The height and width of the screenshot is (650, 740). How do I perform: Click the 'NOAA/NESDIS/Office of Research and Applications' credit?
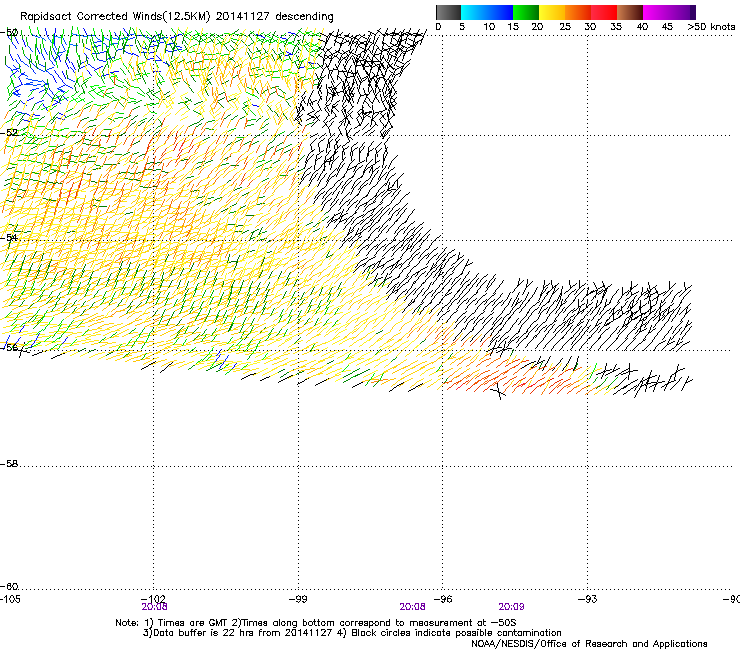tap(589, 644)
